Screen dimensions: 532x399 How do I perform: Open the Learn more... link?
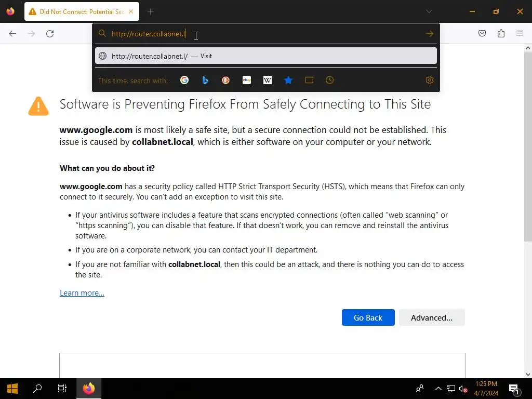(82, 293)
